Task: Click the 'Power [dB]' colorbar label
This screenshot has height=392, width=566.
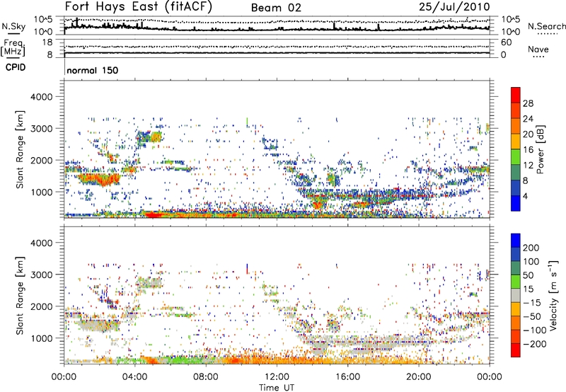Action: tap(540, 149)
